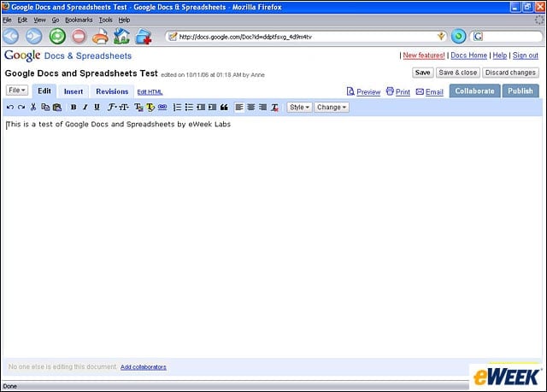Reload the page with green button

click(x=57, y=36)
